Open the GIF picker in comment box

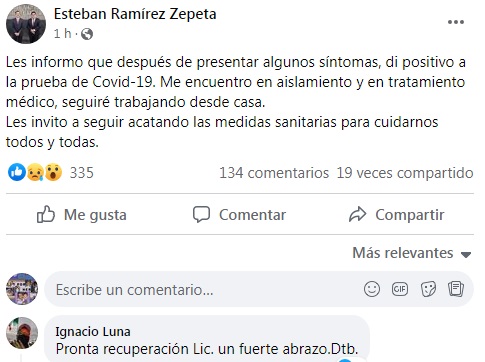pyautogui.click(x=400, y=289)
